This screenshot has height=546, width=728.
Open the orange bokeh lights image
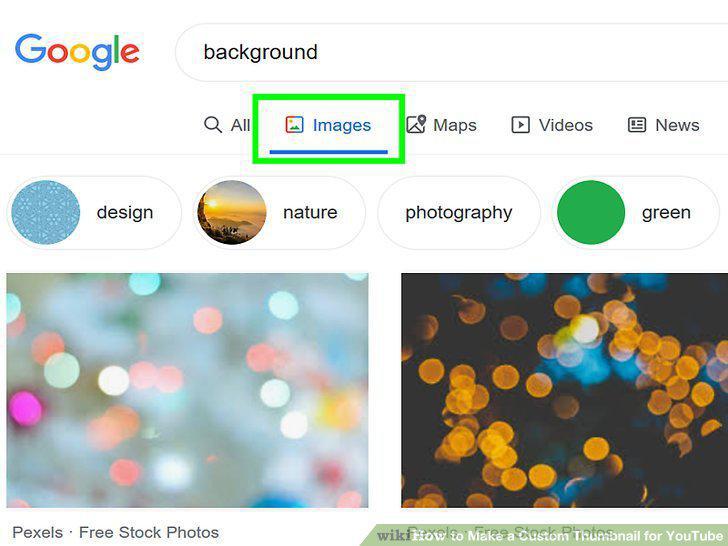click(565, 390)
